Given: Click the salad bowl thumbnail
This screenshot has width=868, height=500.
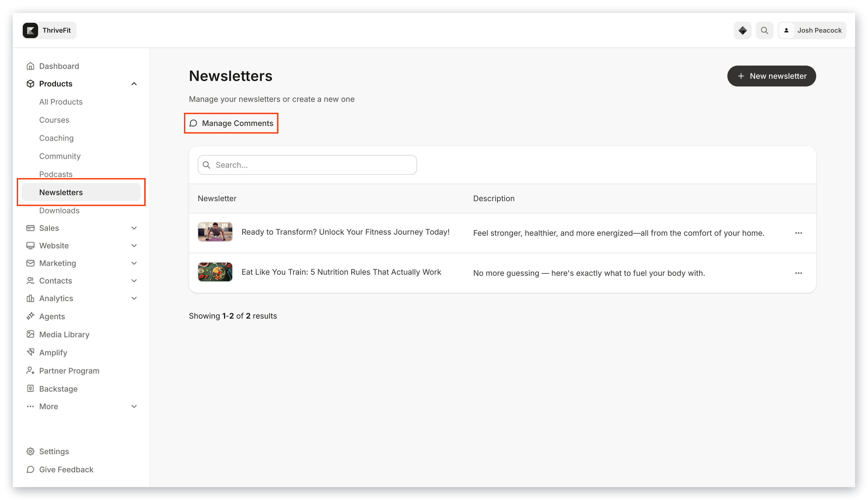Looking at the screenshot, I should point(215,272).
